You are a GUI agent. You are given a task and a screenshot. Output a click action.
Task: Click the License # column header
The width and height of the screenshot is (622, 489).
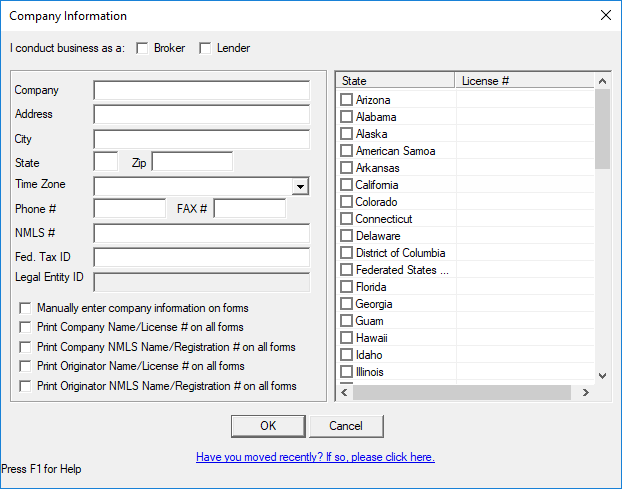coord(524,81)
